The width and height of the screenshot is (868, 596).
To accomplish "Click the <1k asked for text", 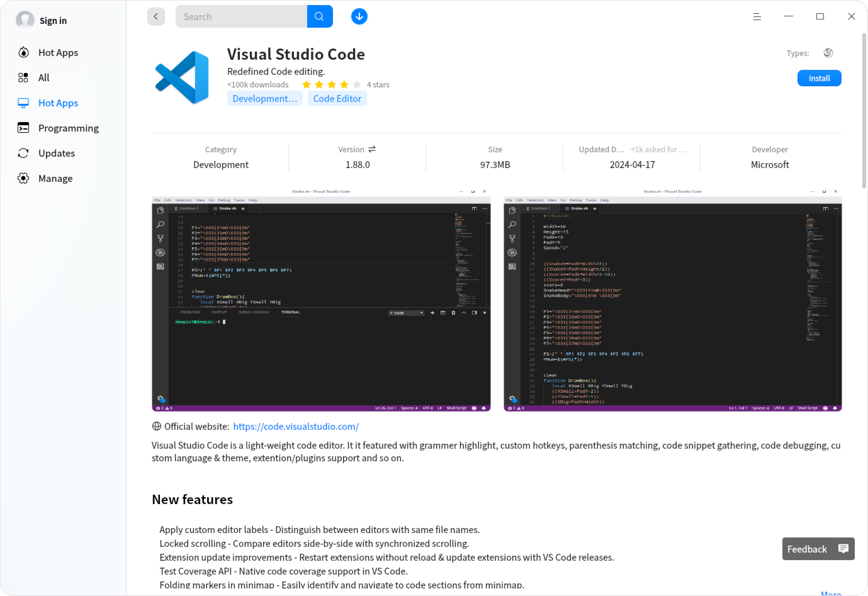I will point(658,149).
